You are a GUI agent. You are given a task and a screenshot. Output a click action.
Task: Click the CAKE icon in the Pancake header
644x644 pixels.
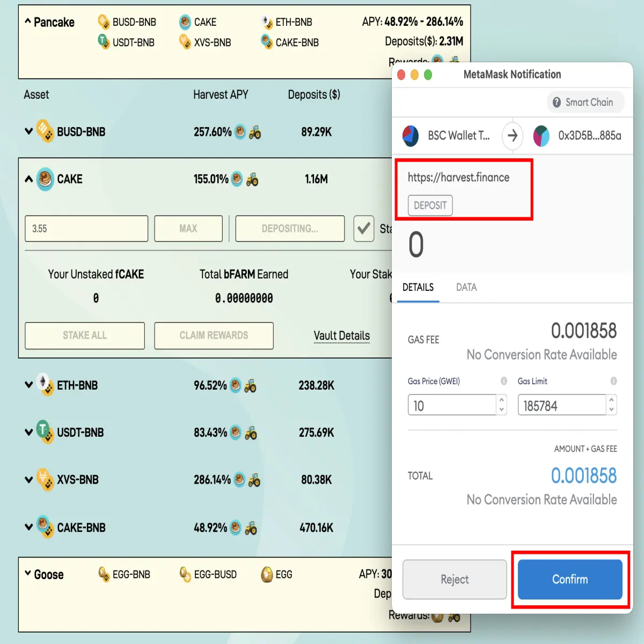185,22
